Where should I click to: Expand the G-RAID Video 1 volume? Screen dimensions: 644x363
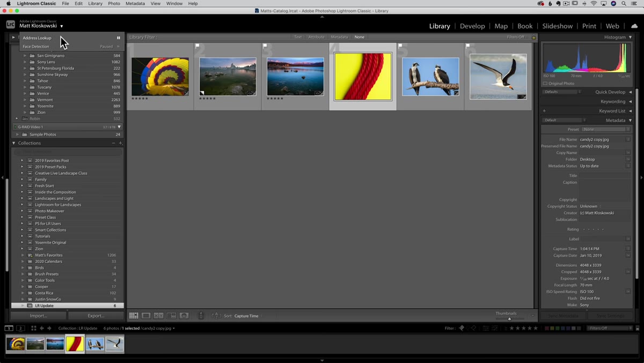(x=119, y=127)
